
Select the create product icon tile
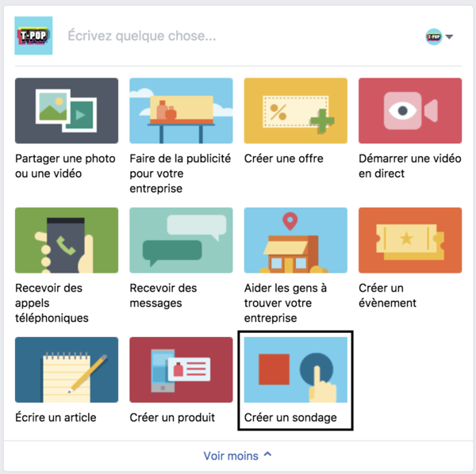[x=181, y=369]
